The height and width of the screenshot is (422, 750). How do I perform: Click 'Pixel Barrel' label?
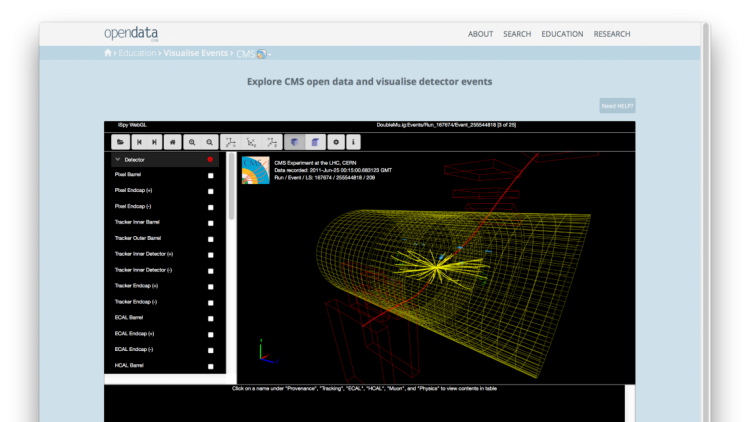point(128,175)
